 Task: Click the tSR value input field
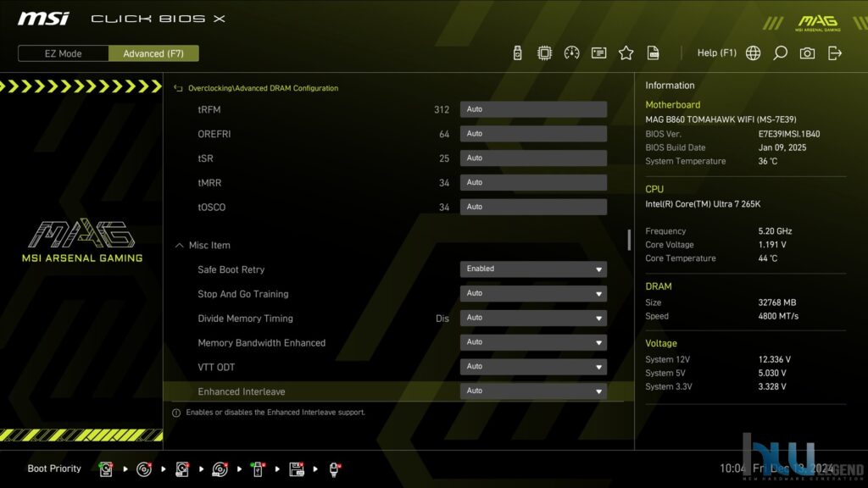pyautogui.click(x=533, y=158)
